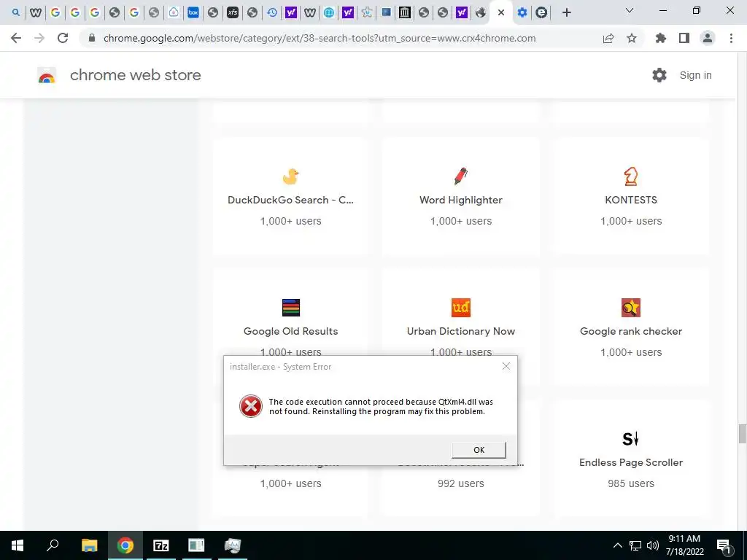Switch to the xfs tab

click(x=233, y=12)
